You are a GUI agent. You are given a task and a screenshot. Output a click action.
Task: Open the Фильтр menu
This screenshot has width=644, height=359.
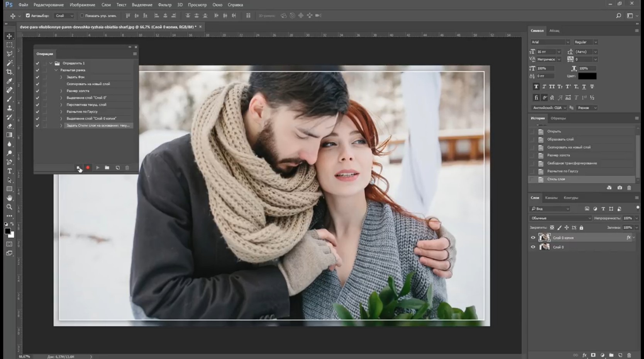click(165, 5)
